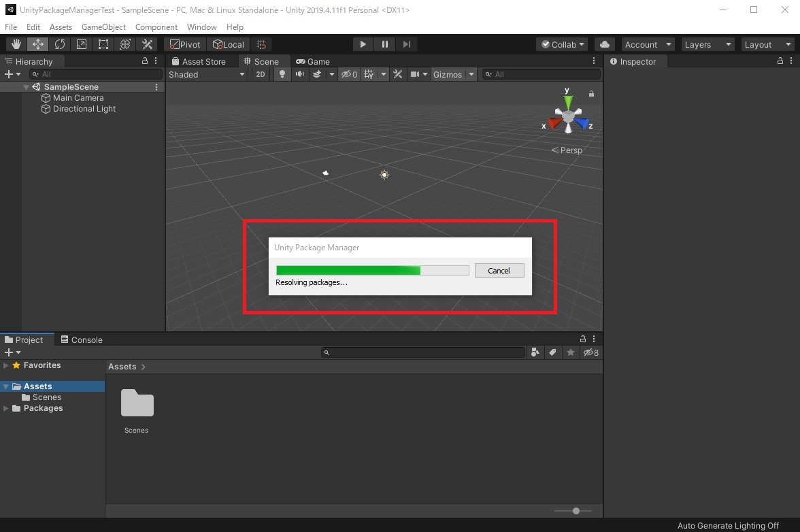The height and width of the screenshot is (532, 800).
Task: Open the GameObject menu
Action: click(x=103, y=27)
